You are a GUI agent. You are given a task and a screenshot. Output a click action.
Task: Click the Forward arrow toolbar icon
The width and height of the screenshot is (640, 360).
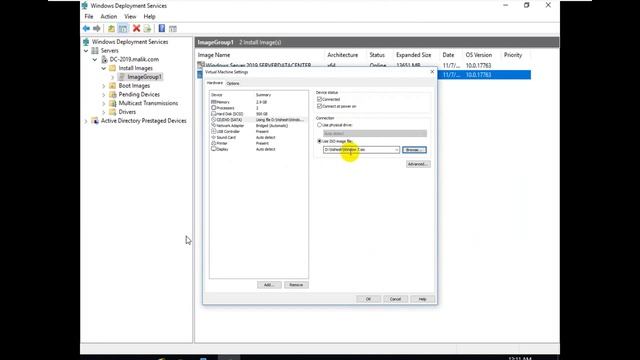coord(97,28)
